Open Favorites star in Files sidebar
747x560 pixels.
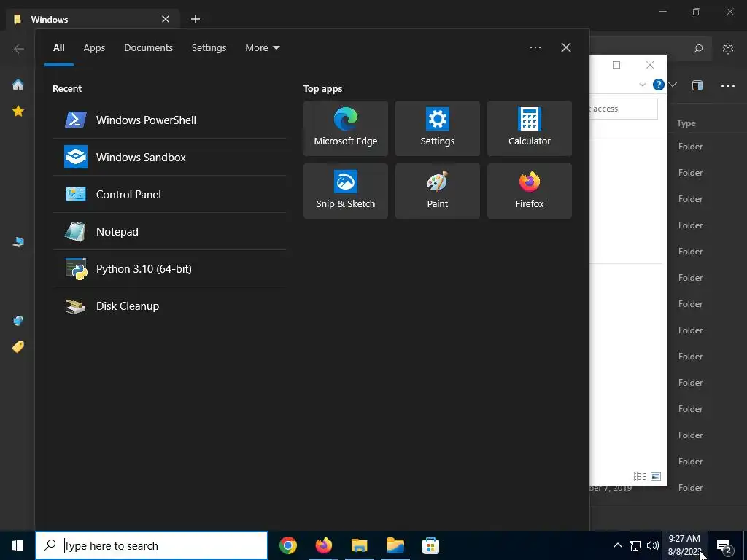click(x=18, y=111)
